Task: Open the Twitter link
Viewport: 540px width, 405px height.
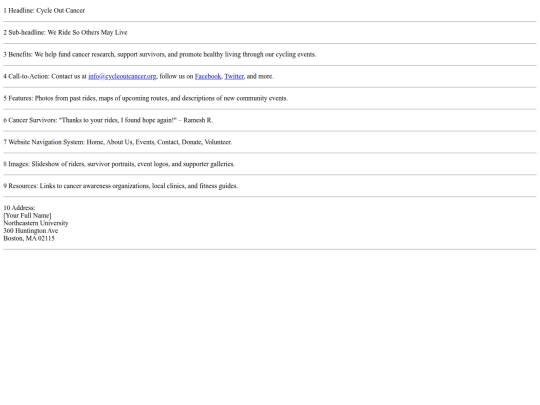Action: click(234, 76)
